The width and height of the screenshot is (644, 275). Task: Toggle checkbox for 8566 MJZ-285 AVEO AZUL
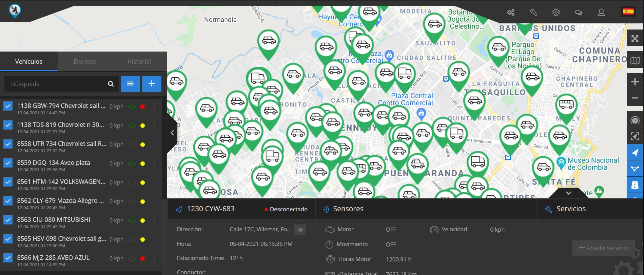click(x=8, y=258)
